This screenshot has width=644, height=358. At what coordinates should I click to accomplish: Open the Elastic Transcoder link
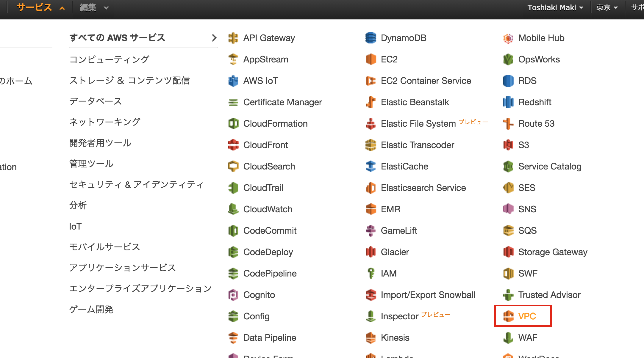coord(418,145)
